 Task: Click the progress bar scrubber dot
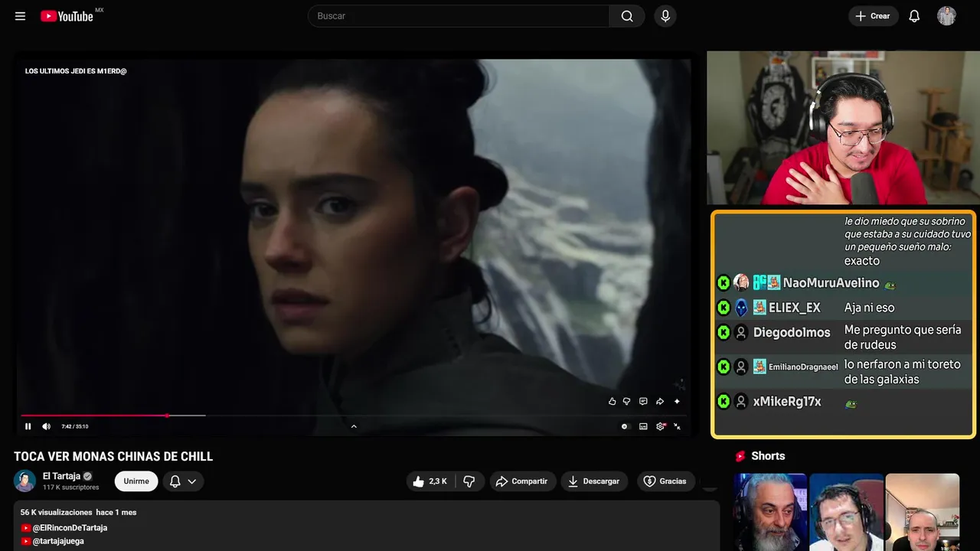[167, 416]
